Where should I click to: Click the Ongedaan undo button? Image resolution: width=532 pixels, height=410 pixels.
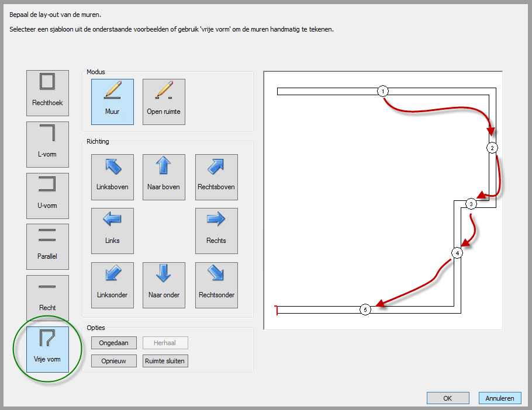pos(114,343)
